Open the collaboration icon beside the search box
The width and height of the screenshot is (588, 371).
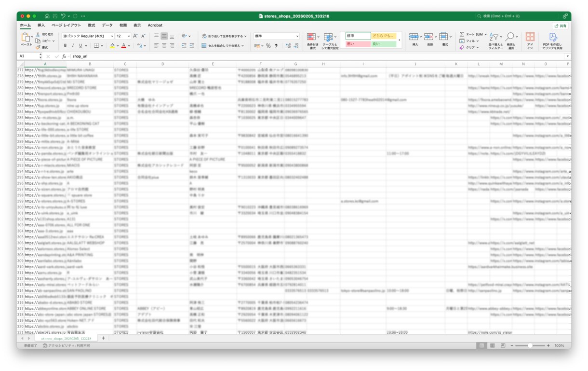(x=565, y=16)
